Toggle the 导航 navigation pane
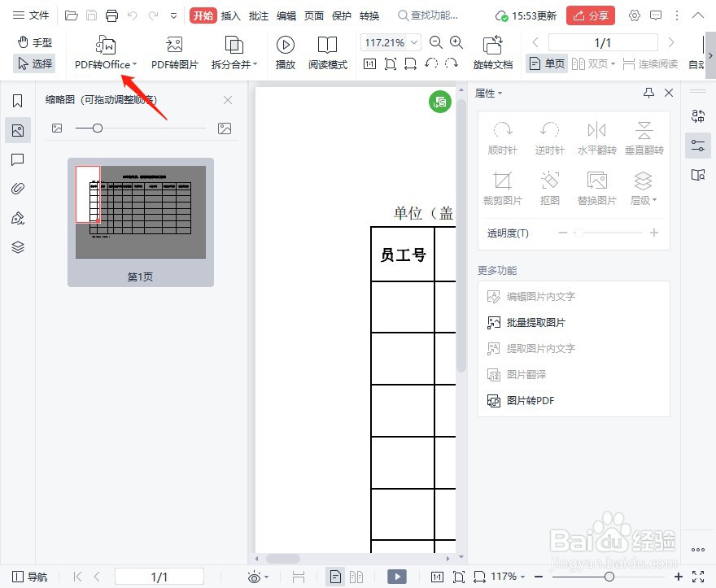 pyautogui.click(x=30, y=577)
